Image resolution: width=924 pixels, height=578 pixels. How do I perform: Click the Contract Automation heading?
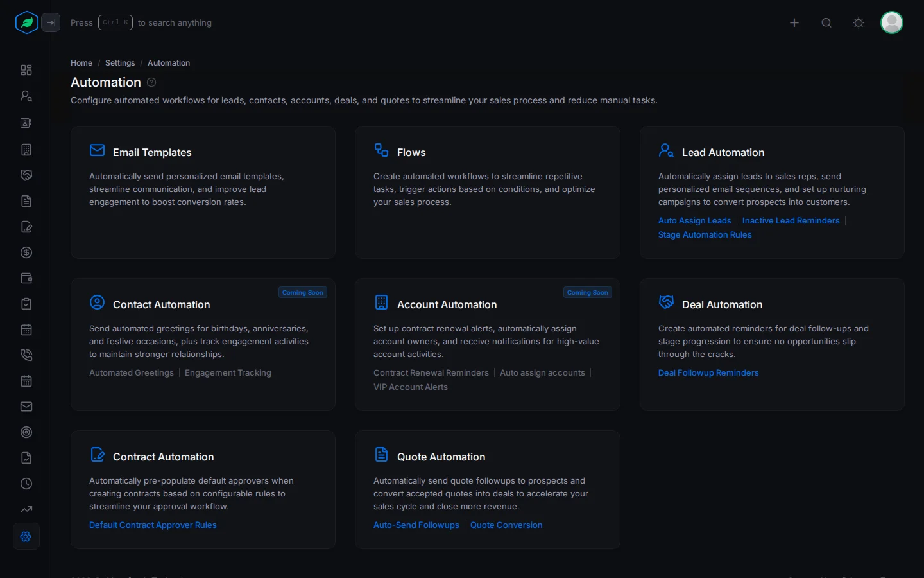164,457
